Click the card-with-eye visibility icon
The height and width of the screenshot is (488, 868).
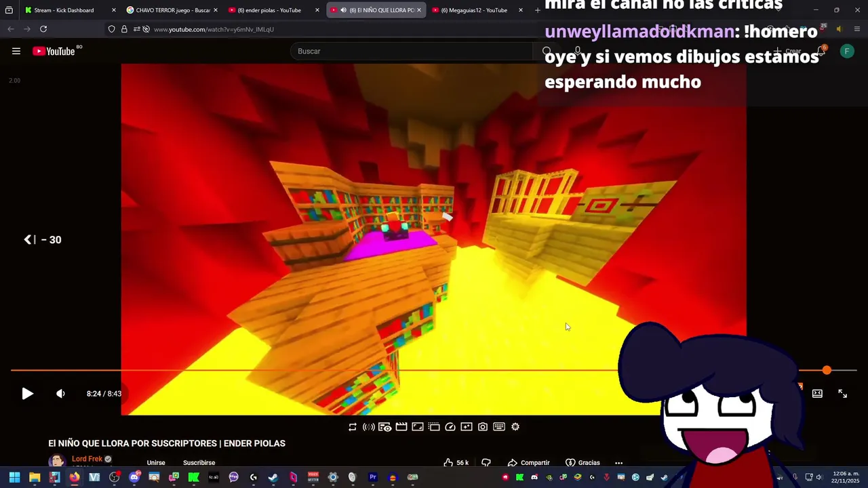click(384, 427)
